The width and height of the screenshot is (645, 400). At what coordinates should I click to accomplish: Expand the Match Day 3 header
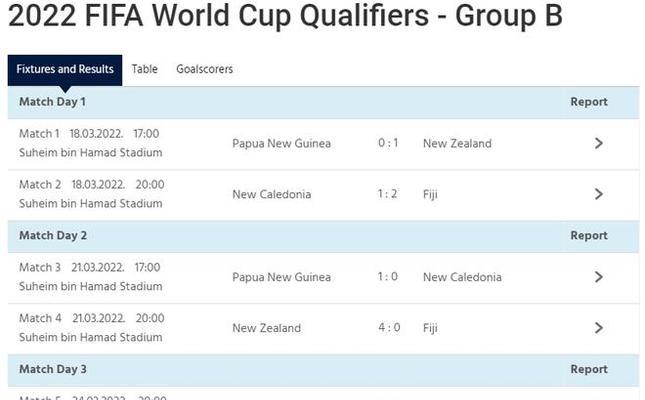(x=323, y=370)
